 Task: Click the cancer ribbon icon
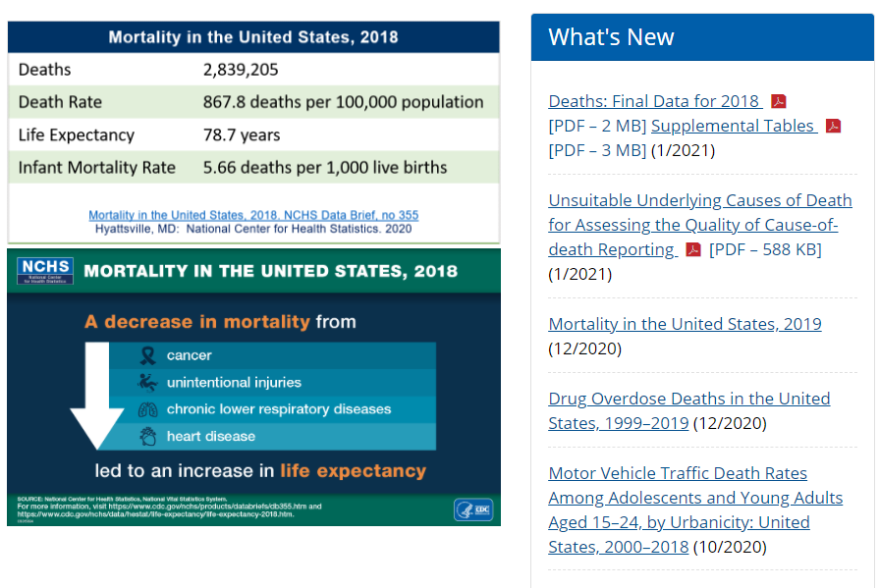coord(148,355)
